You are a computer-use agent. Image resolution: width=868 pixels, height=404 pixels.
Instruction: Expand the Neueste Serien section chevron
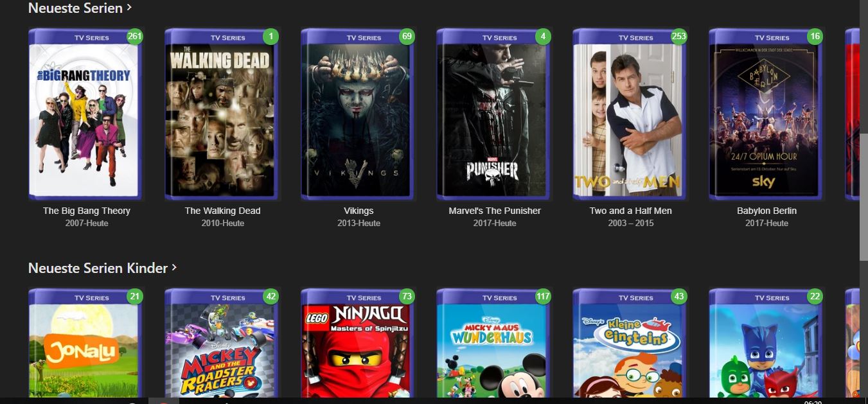coord(129,8)
